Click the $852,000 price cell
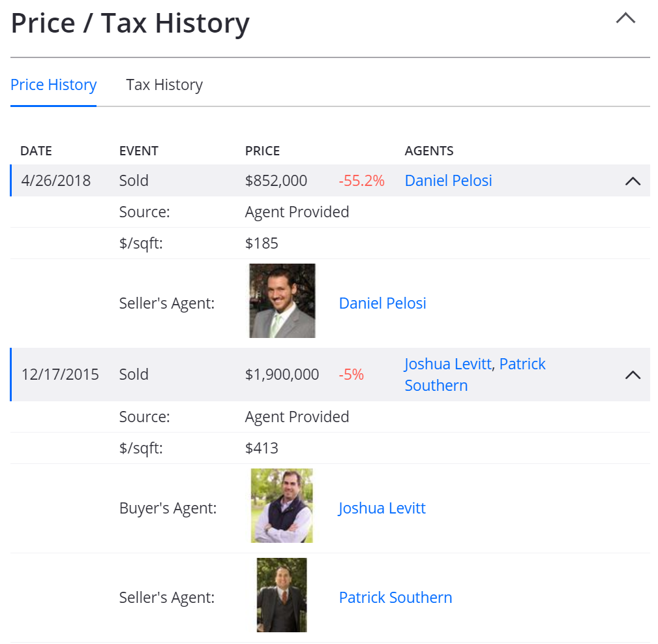This screenshot has width=658, height=644. click(276, 181)
